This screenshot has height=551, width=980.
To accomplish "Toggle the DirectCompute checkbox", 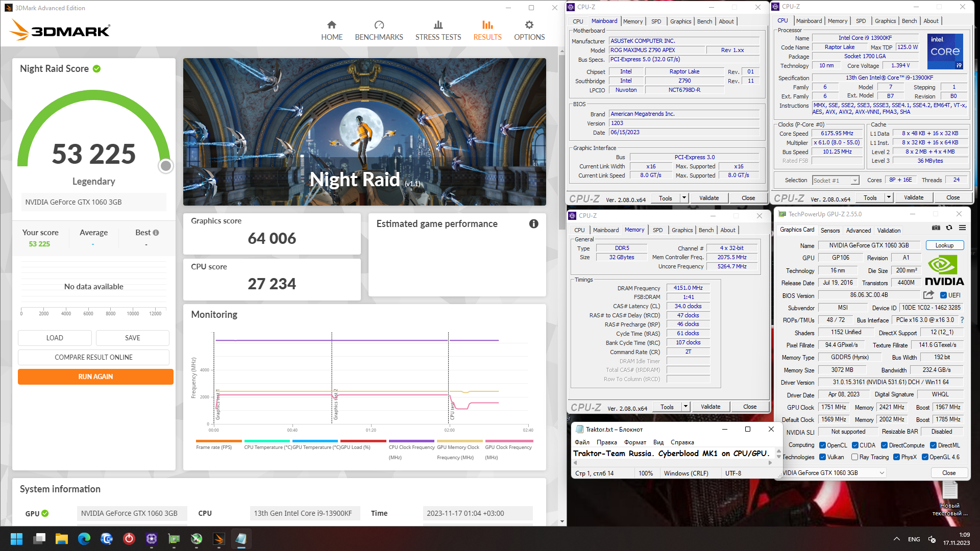I will coord(884,445).
